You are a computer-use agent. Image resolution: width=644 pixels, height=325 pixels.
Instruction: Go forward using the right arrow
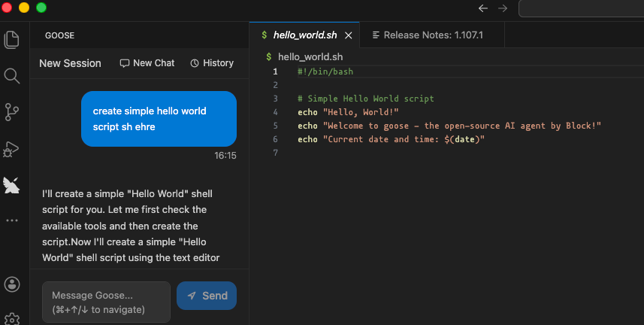point(503,8)
